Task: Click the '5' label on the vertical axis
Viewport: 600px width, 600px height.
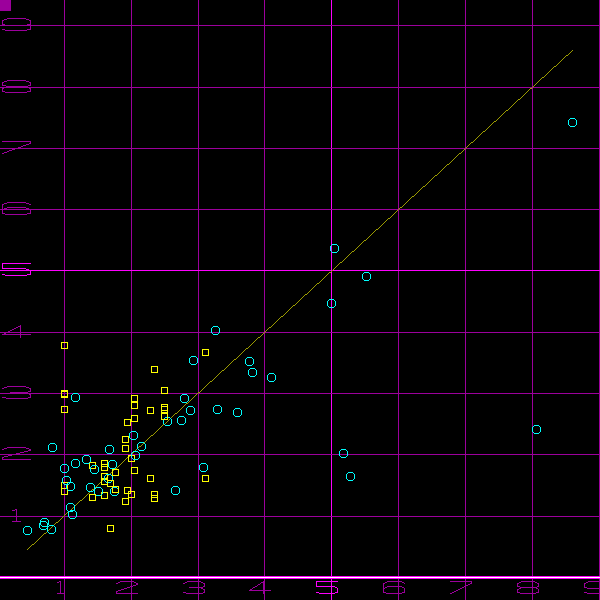Action: point(15,270)
